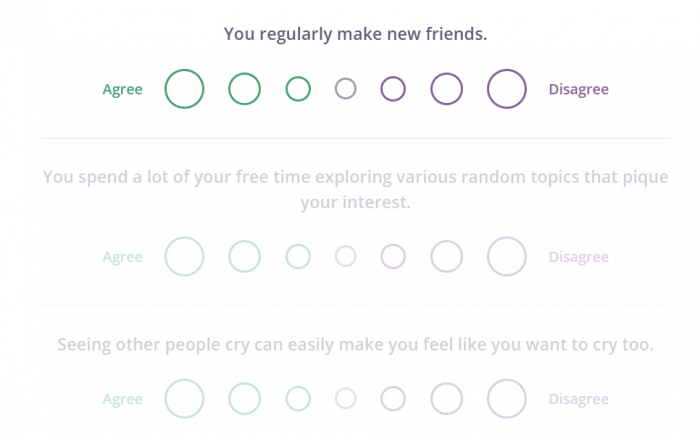700x436 pixels.
Task: Choose moderate Agree for making new friends
Action: point(244,89)
